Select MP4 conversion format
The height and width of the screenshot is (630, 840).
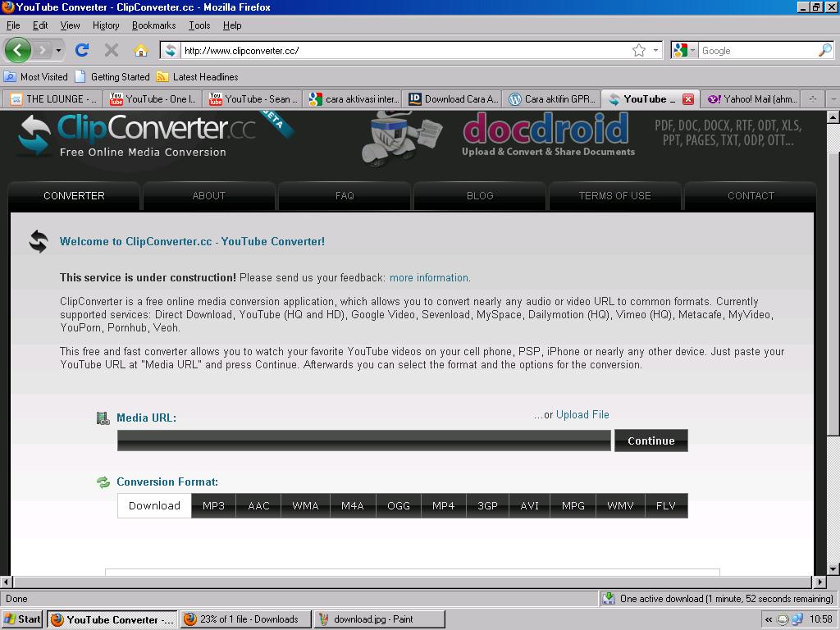pos(444,505)
